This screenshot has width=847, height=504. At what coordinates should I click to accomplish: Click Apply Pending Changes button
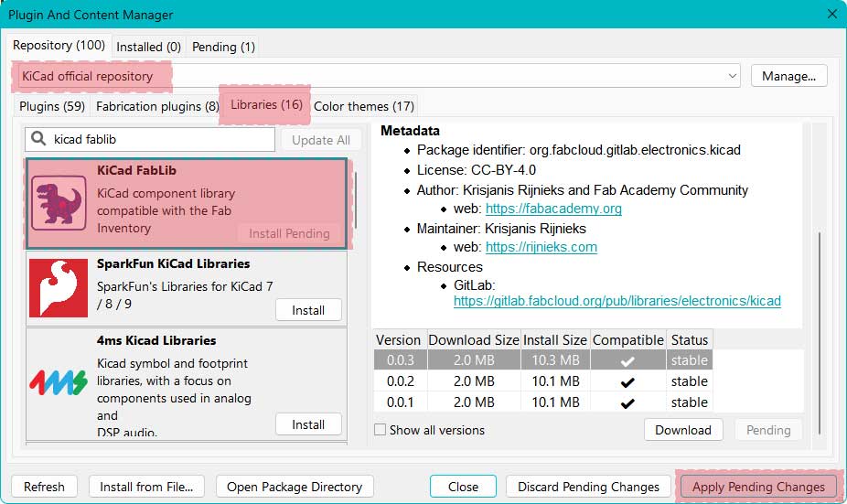click(758, 487)
